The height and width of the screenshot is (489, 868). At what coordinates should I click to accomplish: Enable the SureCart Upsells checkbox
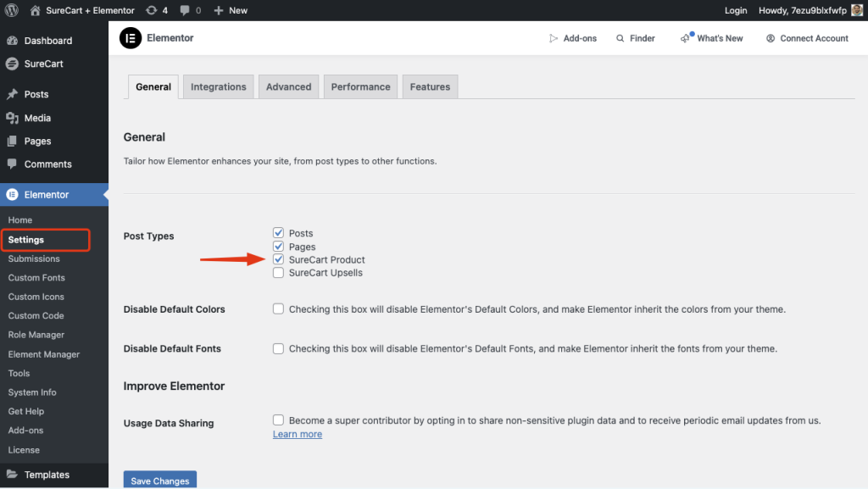coord(278,273)
